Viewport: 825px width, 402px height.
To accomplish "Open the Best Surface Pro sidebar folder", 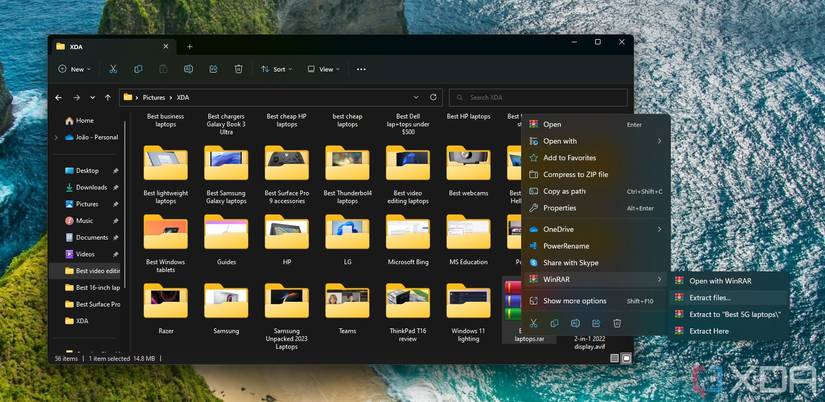I will pyautogui.click(x=92, y=304).
